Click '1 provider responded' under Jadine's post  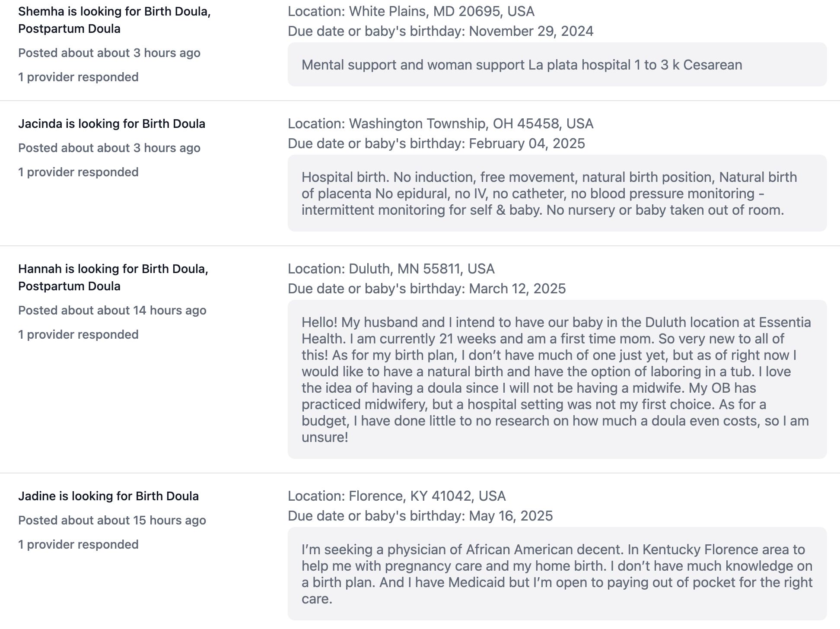78,544
